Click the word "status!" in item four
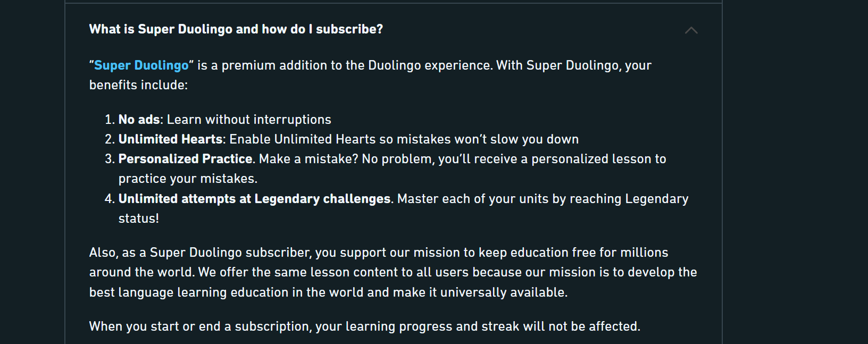Image resolution: width=868 pixels, height=344 pixels. [138, 219]
